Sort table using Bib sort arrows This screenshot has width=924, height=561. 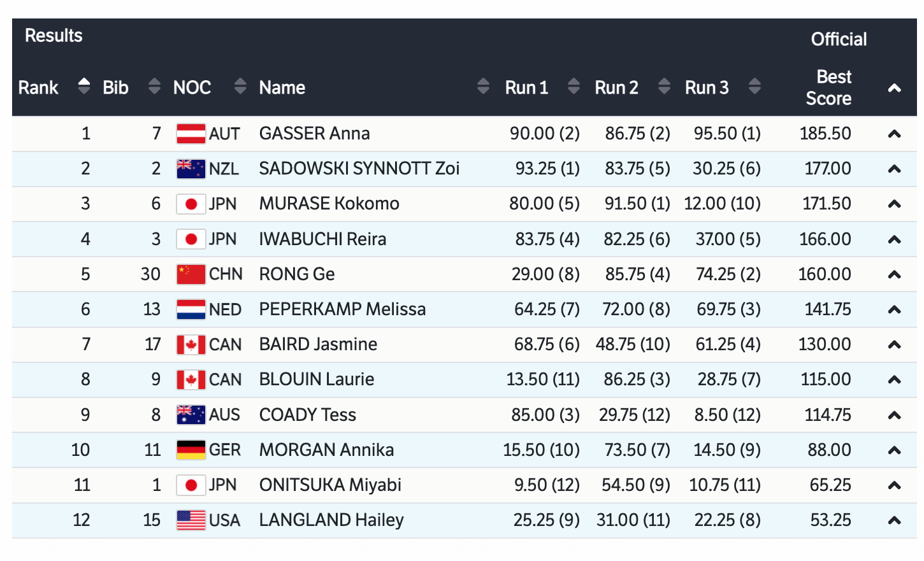[x=154, y=87]
